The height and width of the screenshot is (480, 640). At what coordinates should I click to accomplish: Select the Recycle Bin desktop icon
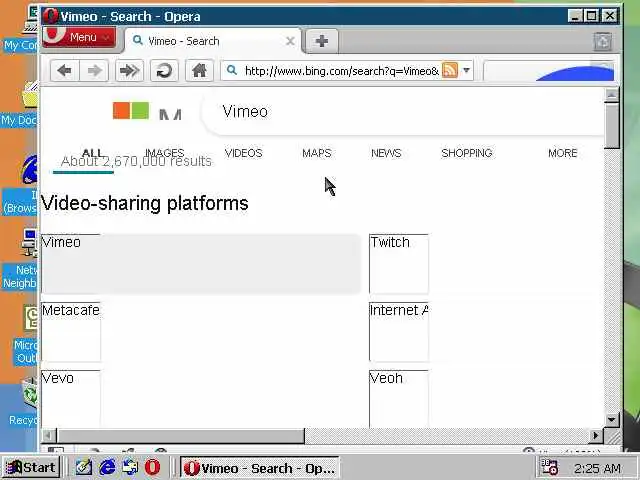(x=23, y=402)
